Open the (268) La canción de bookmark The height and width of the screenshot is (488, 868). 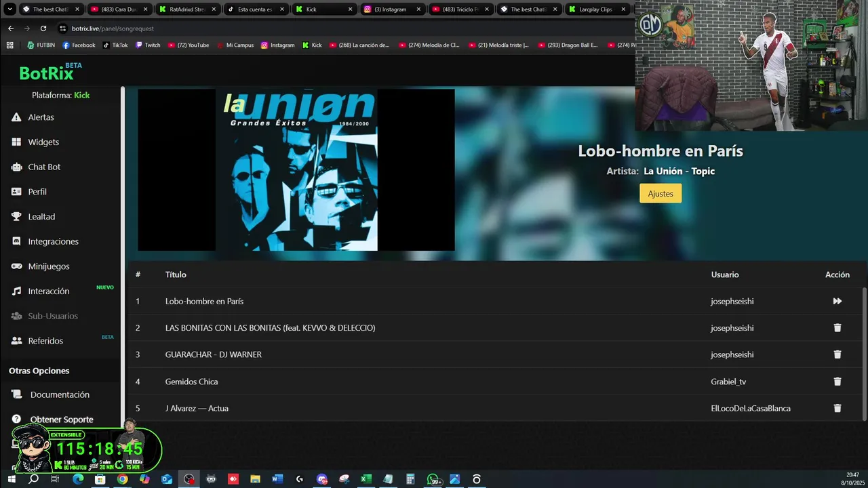tap(360, 45)
